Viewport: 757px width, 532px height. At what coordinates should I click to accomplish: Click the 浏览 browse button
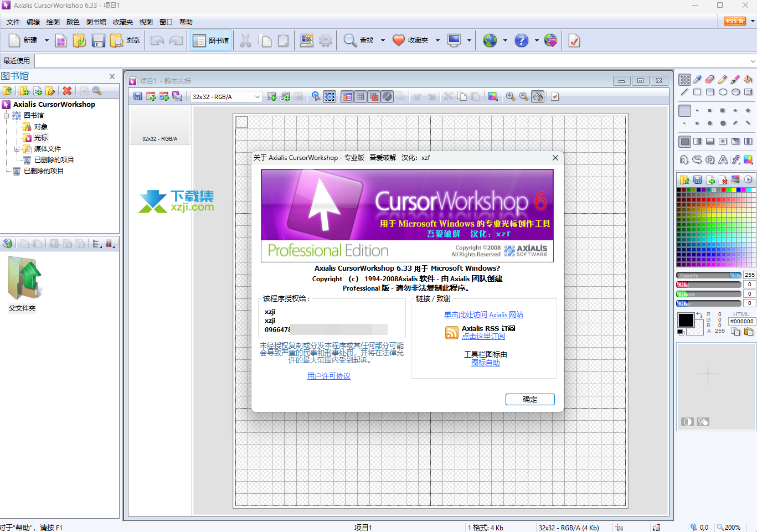tap(125, 40)
